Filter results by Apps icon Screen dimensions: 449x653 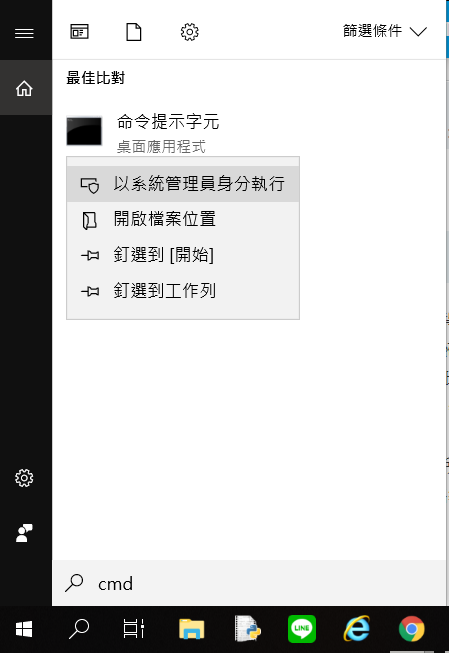pyautogui.click(x=79, y=32)
